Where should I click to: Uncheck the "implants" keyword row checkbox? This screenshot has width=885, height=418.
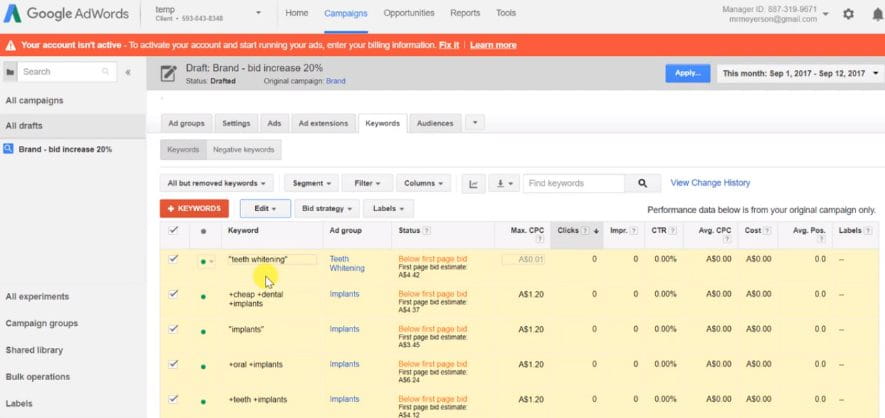click(x=174, y=329)
